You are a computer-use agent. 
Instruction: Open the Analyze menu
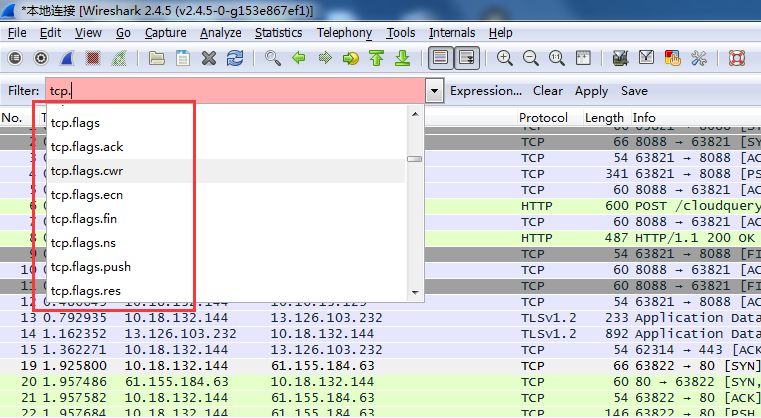pos(221,33)
